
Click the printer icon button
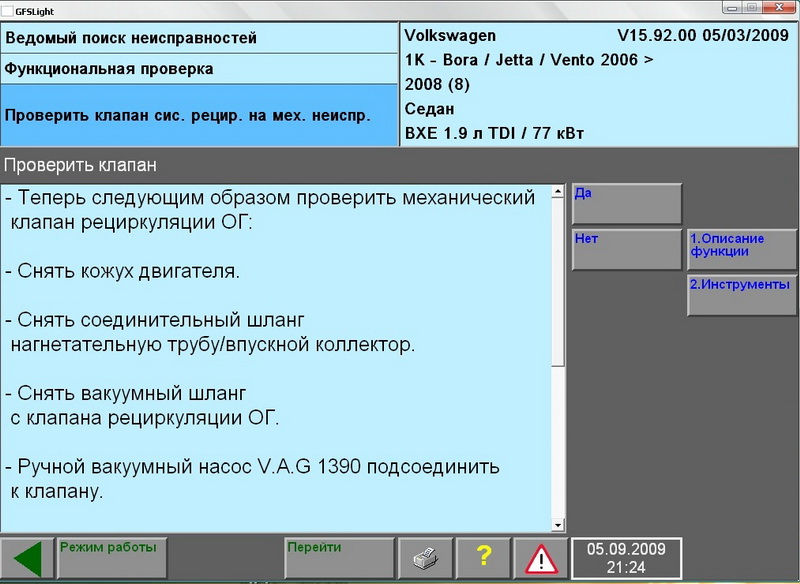coord(426,558)
